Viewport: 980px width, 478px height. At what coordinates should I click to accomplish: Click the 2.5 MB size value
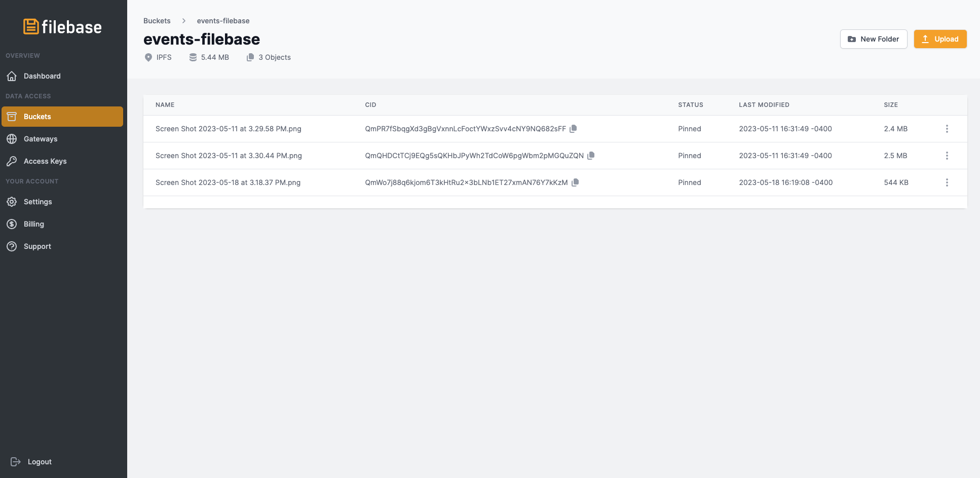point(895,156)
